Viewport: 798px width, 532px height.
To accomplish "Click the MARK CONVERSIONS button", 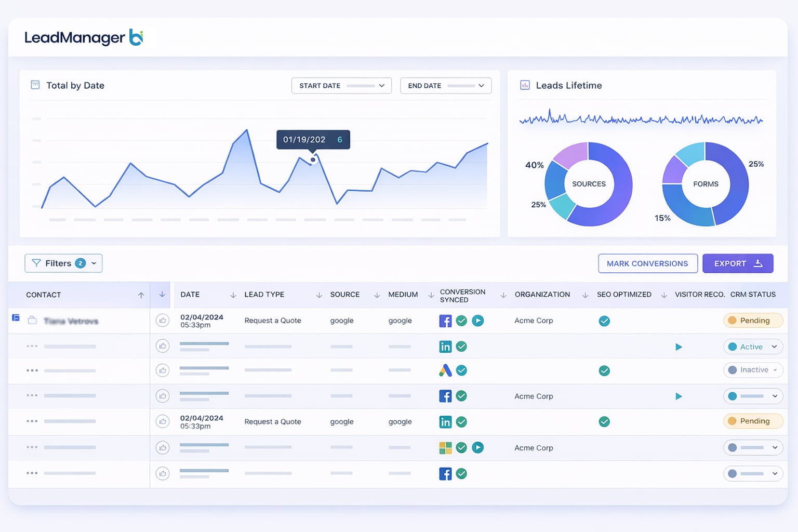I will click(x=647, y=263).
